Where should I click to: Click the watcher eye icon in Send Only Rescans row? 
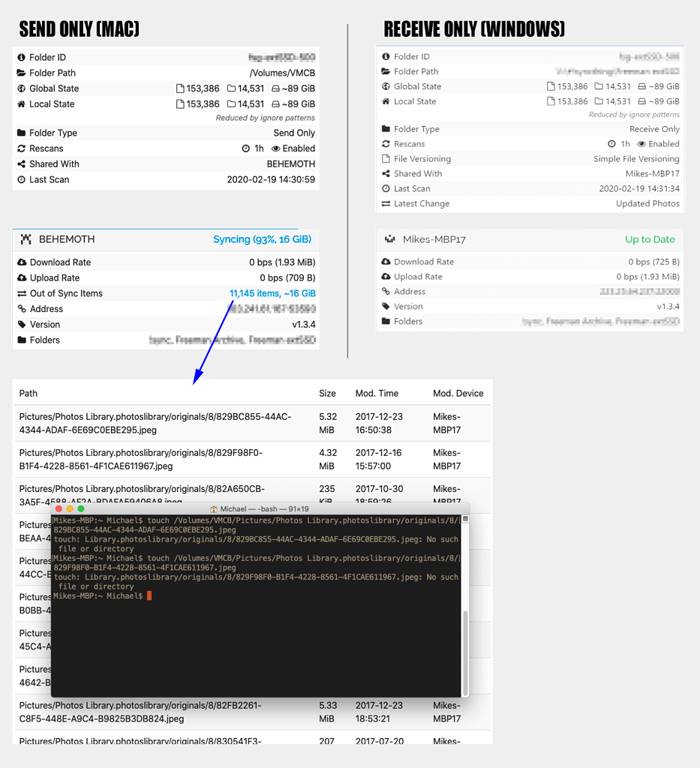pos(276,148)
